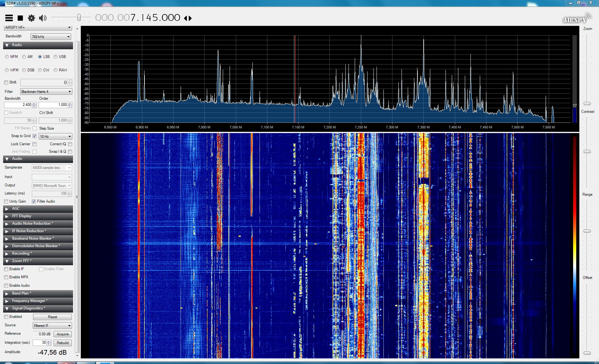This screenshot has height=364, width=599.
Task: Stop the radio with the stop button
Action: coord(20,18)
